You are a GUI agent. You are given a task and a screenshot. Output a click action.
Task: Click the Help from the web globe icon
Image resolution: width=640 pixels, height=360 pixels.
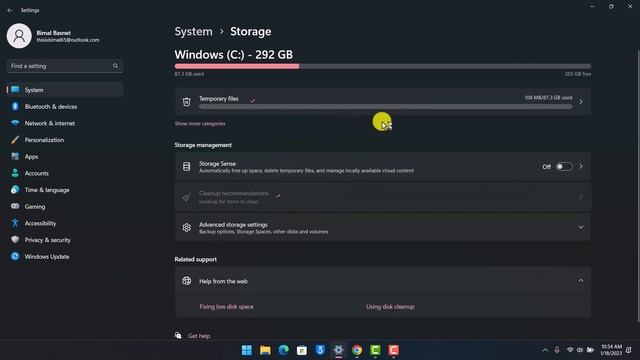(187, 281)
